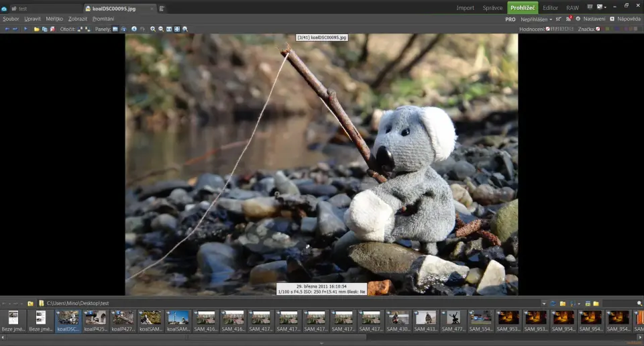Switch to the Editor tab
Image resolution: width=644 pixels, height=346 pixels.
coord(550,8)
